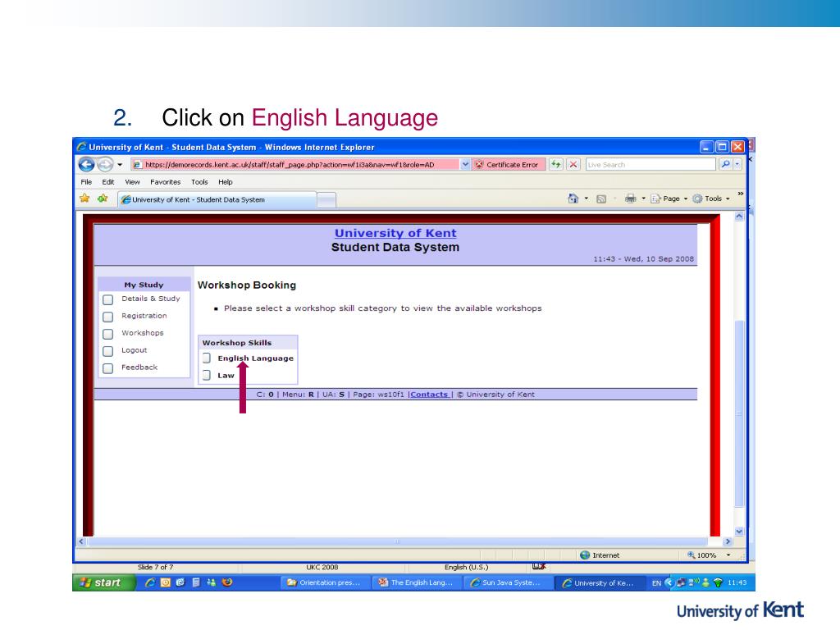Click the browser Forward arrow
Screen dimensions: 840x630
[x=105, y=164]
